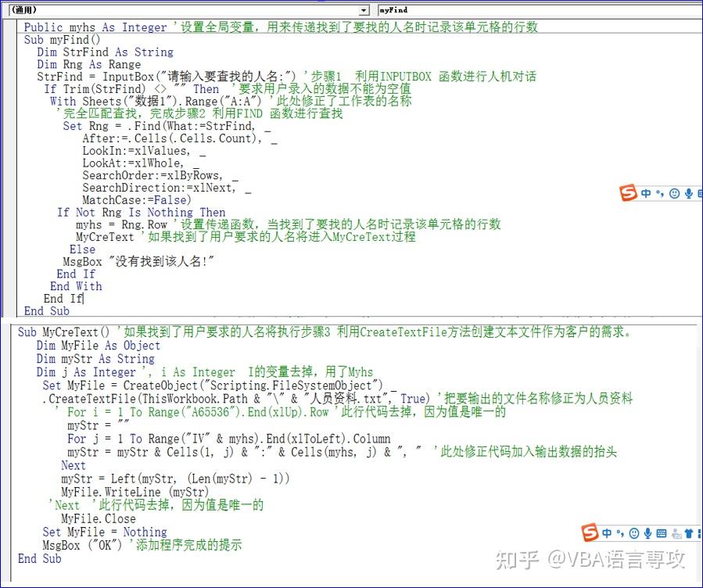Open the emoji picker on upper Sogou toolbar
This screenshot has height=588, width=703.
point(674,193)
